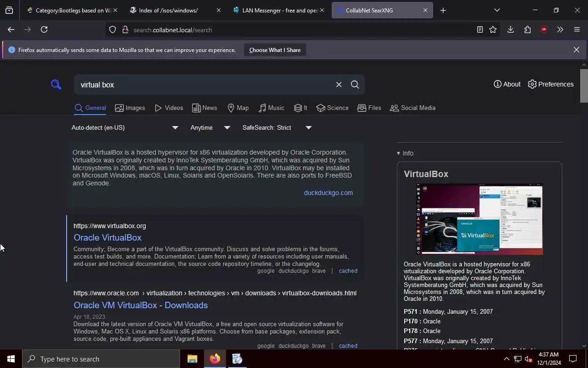Image resolution: width=588 pixels, height=368 pixels.
Task: Open the About page
Action: (x=507, y=84)
